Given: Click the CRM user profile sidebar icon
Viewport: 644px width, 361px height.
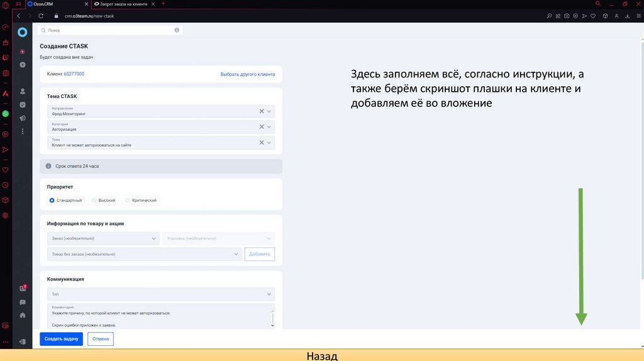Looking at the screenshot, I should [x=23, y=91].
